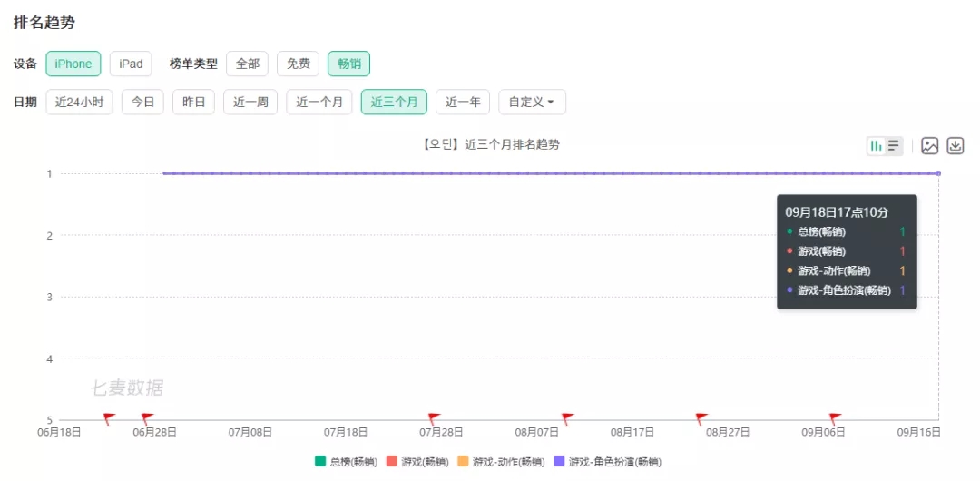This screenshot has width=980, height=481.
Task: Click the red flag near 06月28日
Action: coord(147,418)
